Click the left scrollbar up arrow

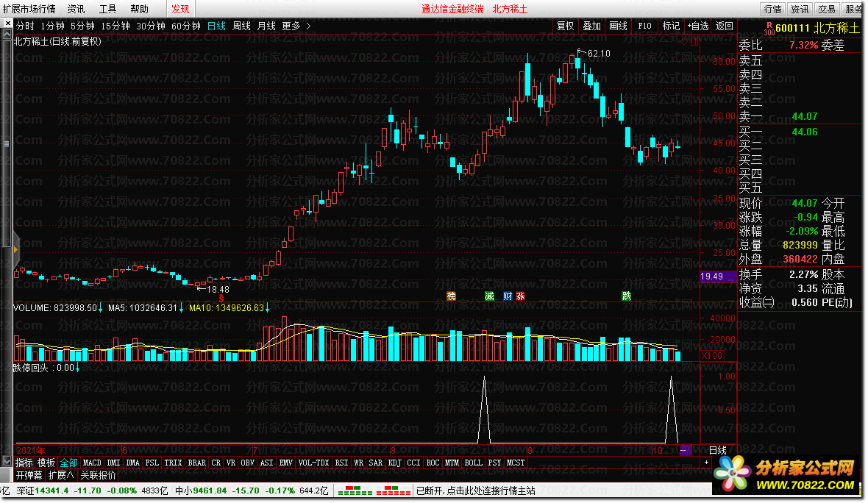coord(7,35)
